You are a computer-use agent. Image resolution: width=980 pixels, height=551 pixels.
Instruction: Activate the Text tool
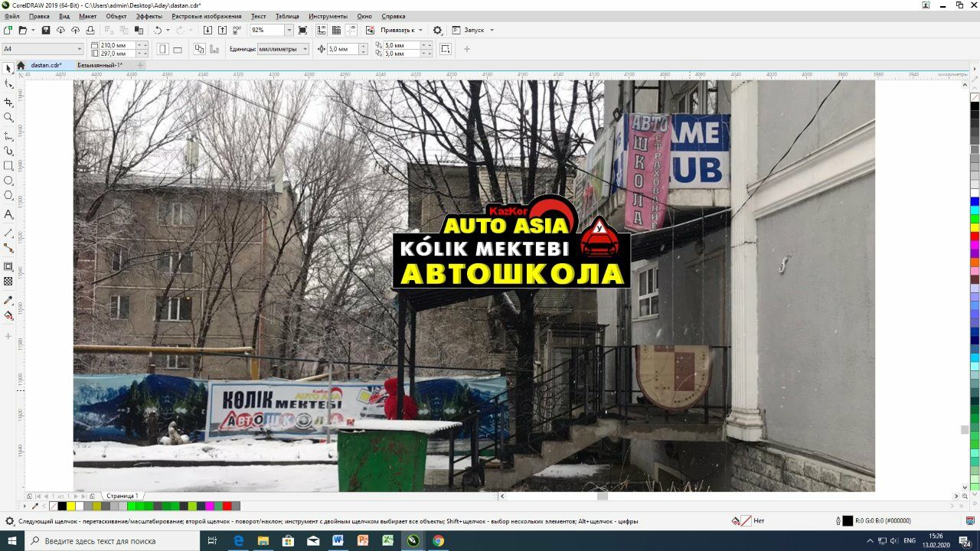coord(8,214)
